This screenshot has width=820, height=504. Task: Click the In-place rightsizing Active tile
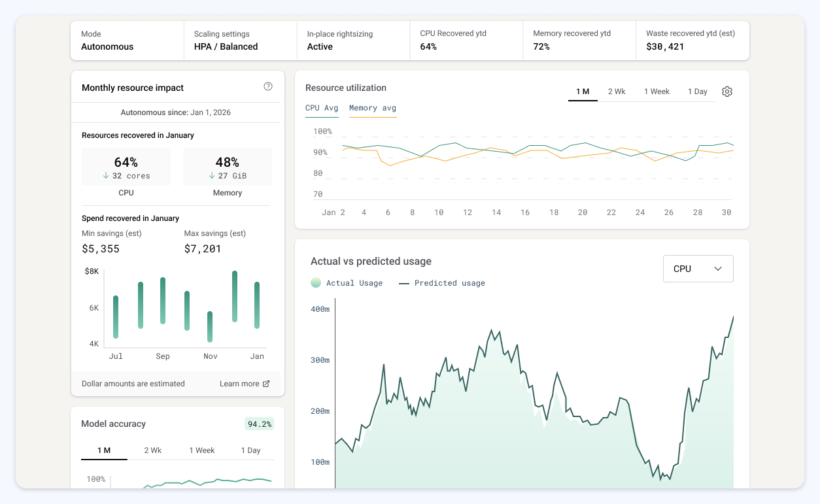353,40
